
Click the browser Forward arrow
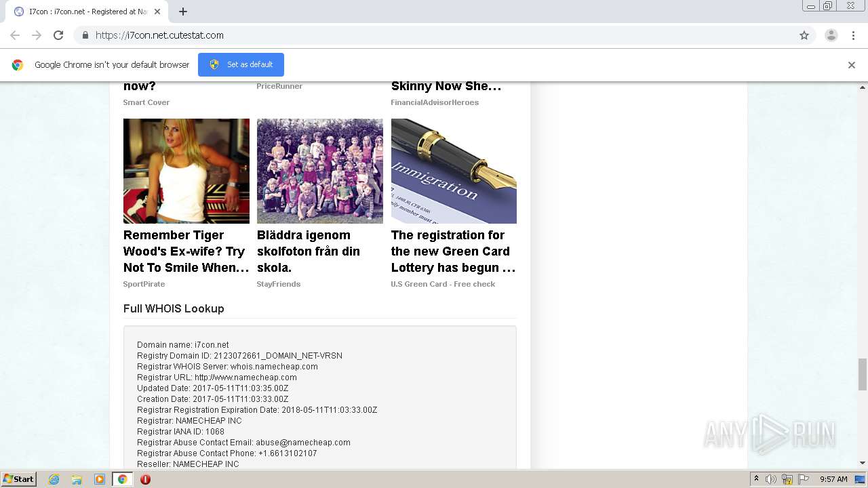click(37, 35)
